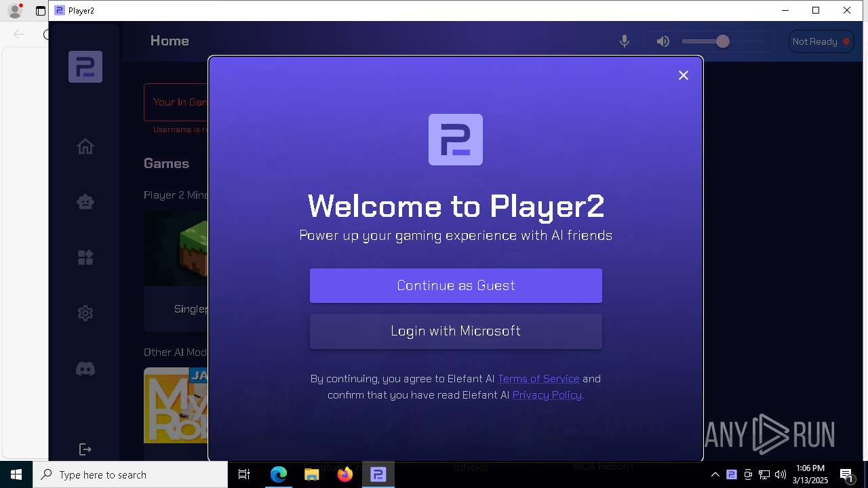The width and height of the screenshot is (868, 488).
Task: Click the Player2 logo in sidebar
Action: 85,66
